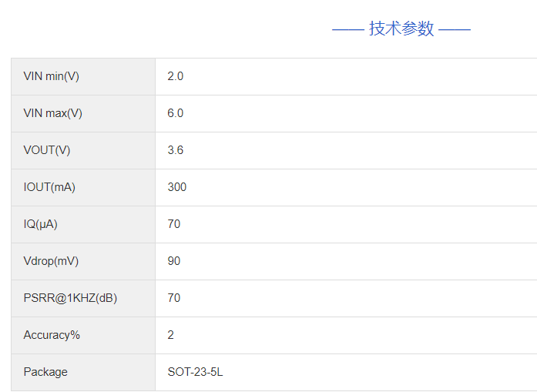The height and width of the screenshot is (392, 537).
Task: Click the VOUT value 3.6
Action: click(x=176, y=150)
